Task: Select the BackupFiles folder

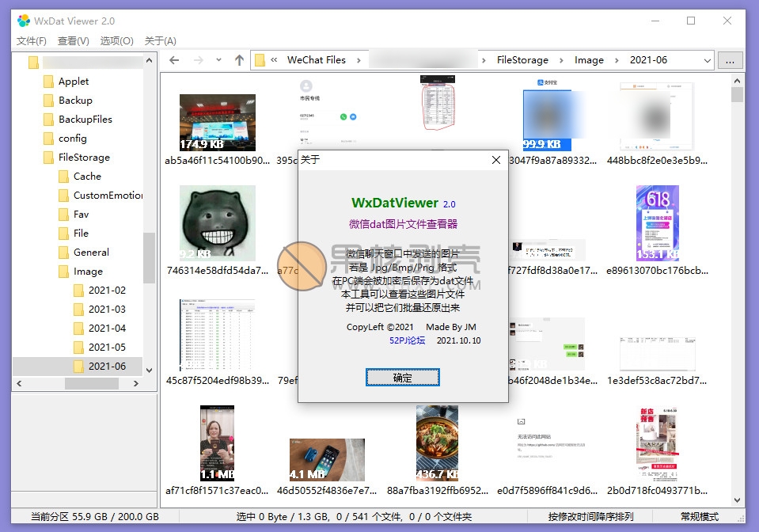Action: tap(85, 119)
